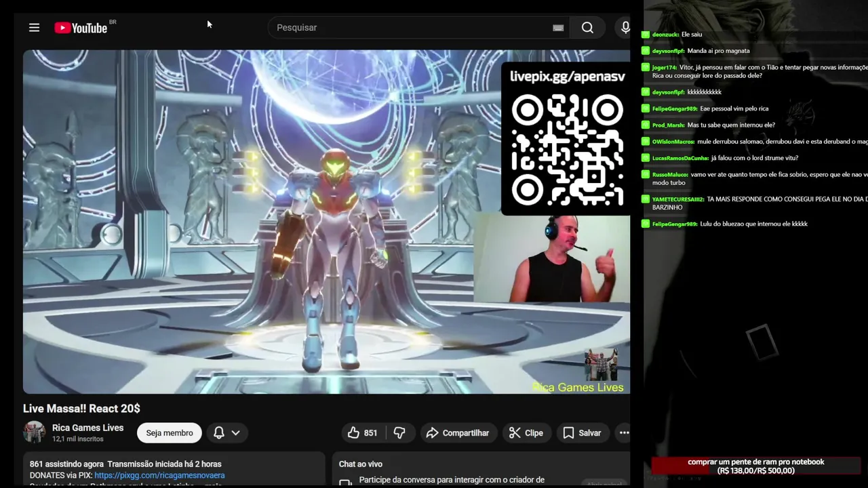868x488 pixels.
Task: Click the Compartilhar share button
Action: point(458,433)
